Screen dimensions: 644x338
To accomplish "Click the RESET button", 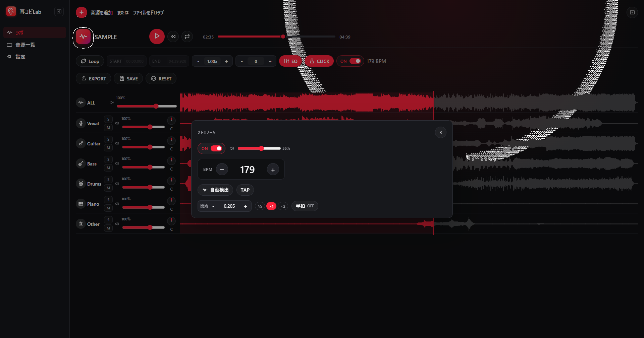I will 161,78.
